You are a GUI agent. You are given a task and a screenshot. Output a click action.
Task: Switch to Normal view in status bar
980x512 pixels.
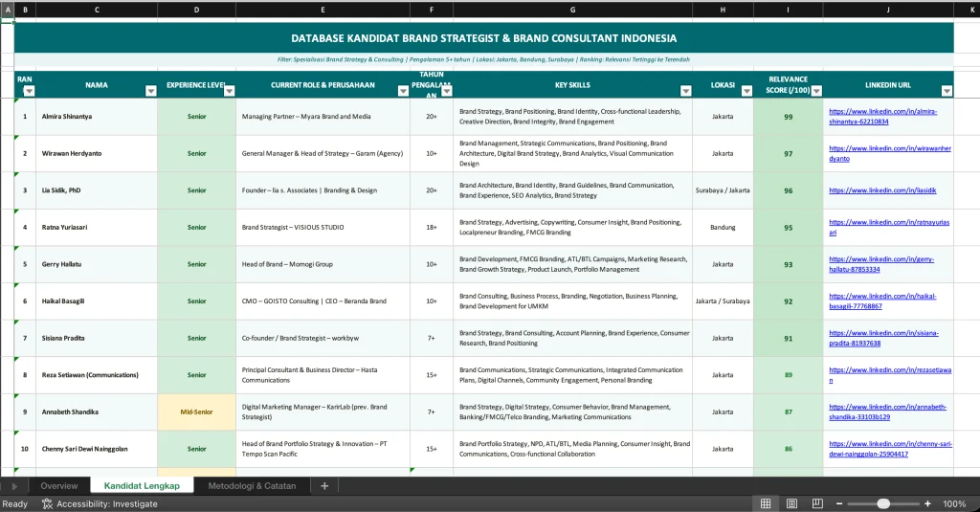coord(766,503)
